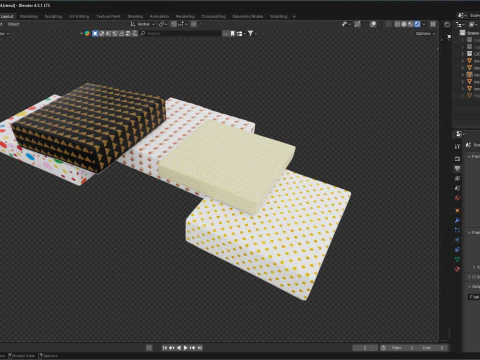Toggle X-ray mode
Image resolution: width=480 pixels, height=360 pixels.
(388, 24)
